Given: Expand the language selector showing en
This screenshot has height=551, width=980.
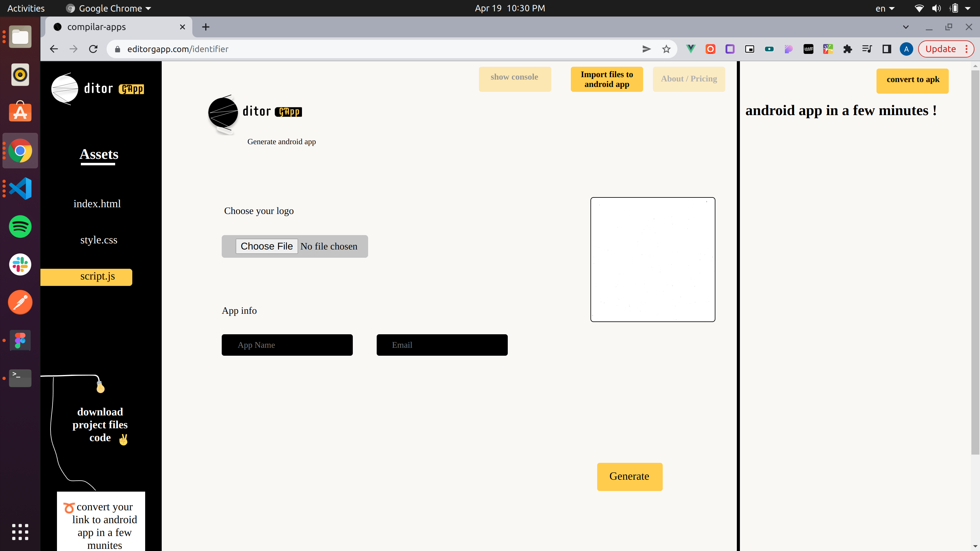Looking at the screenshot, I should 885,8.
